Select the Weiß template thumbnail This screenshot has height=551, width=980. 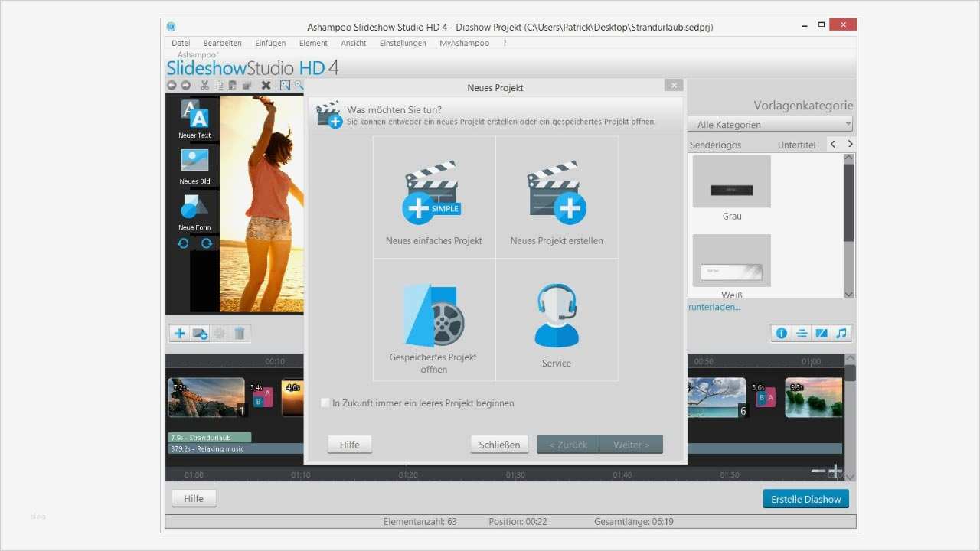pyautogui.click(x=732, y=261)
